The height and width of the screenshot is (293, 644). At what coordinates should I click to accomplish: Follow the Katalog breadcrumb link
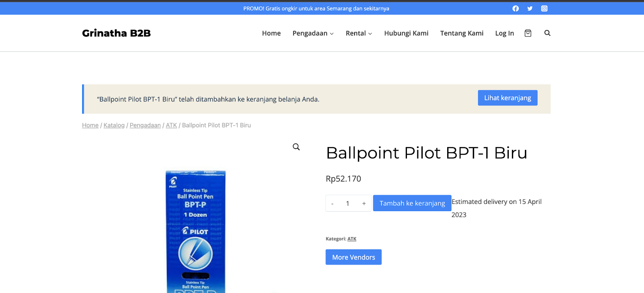click(x=114, y=125)
